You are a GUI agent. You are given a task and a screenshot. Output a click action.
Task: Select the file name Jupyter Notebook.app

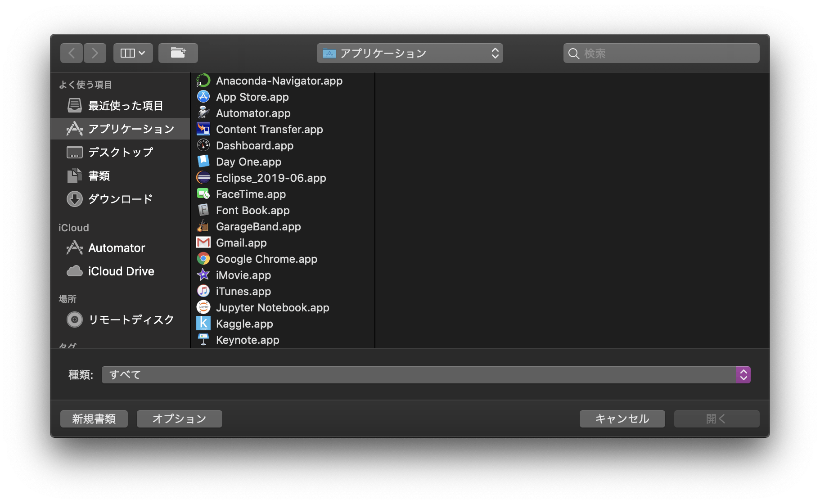click(x=273, y=308)
